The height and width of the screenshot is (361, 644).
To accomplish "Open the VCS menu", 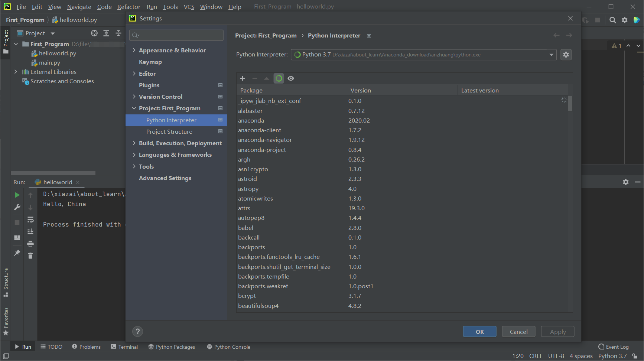I will point(189,7).
